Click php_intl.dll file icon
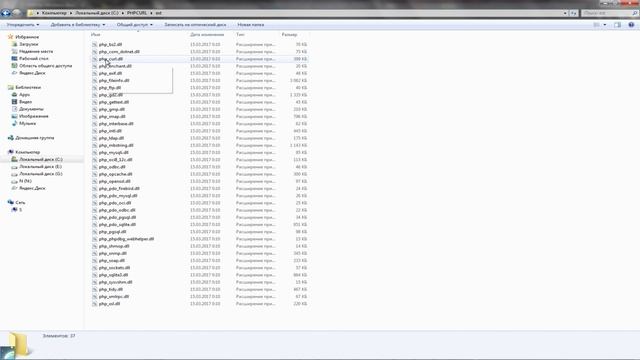The height and width of the screenshot is (360, 640). coord(95,131)
